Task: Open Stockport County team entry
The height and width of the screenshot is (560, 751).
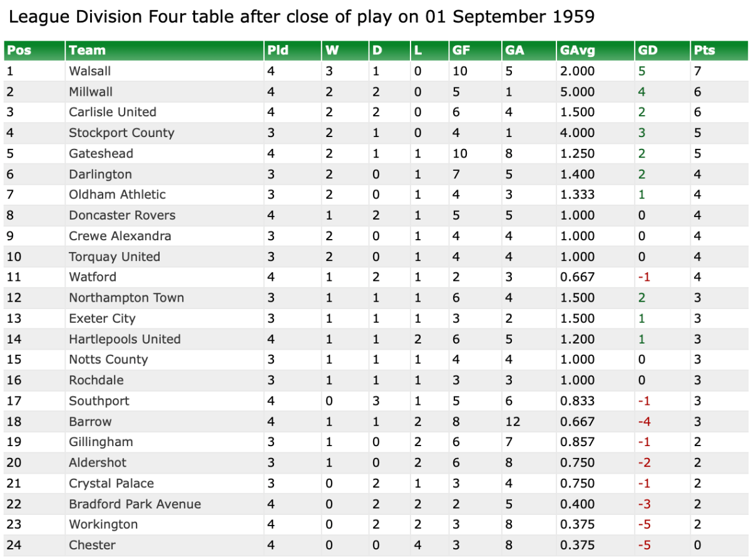Action: click(121, 133)
